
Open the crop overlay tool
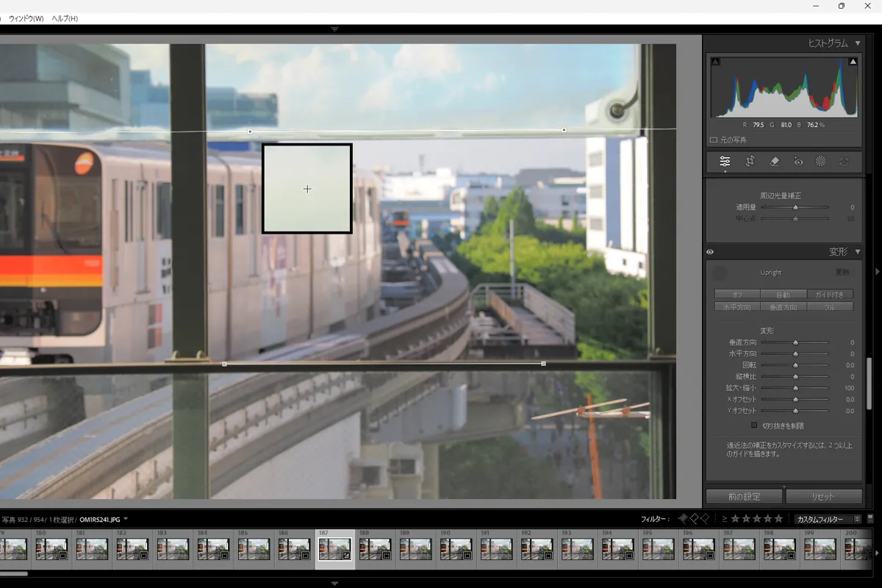[x=749, y=162]
